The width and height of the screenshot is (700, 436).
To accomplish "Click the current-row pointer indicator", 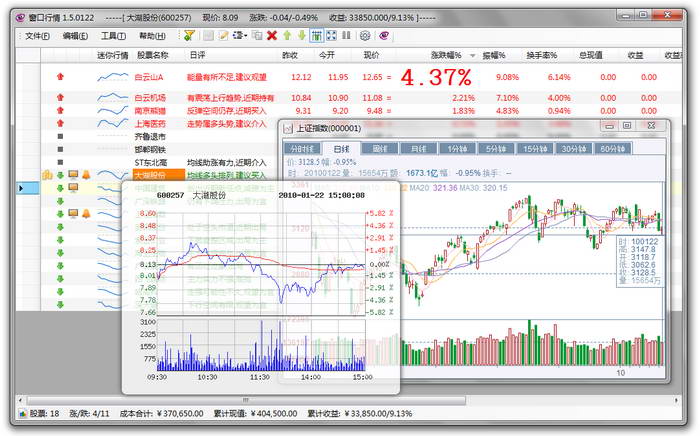I will click(x=21, y=188).
